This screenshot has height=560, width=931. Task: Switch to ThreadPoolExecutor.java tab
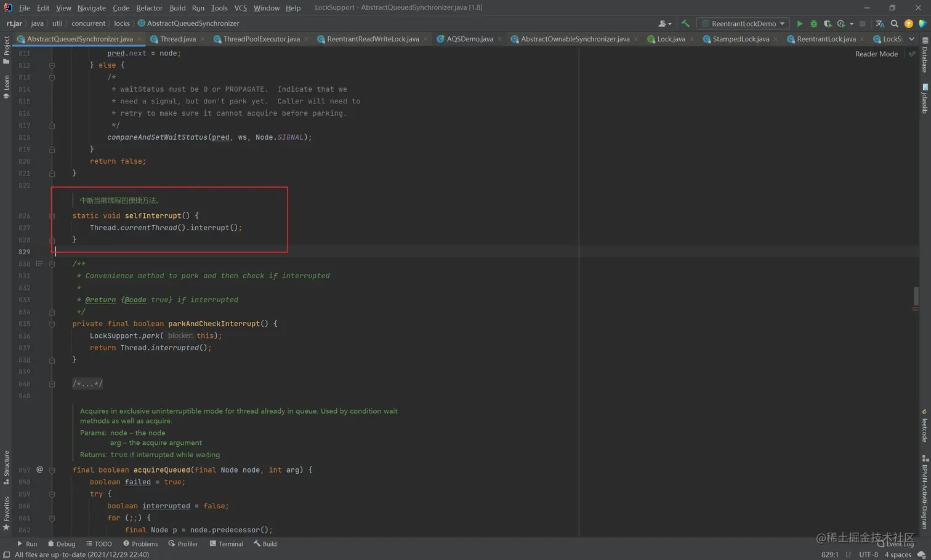pos(261,39)
